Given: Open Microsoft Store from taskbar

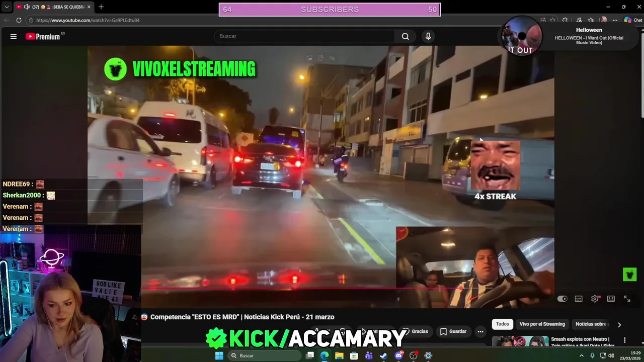Looking at the screenshot, I should pyautogui.click(x=354, y=355).
